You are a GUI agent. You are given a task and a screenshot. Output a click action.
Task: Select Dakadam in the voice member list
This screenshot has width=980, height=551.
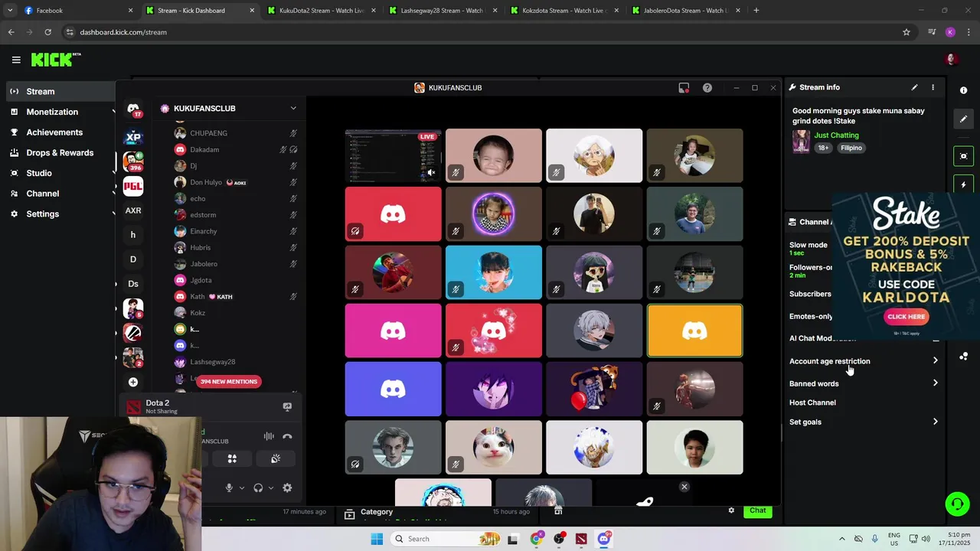tap(234, 150)
